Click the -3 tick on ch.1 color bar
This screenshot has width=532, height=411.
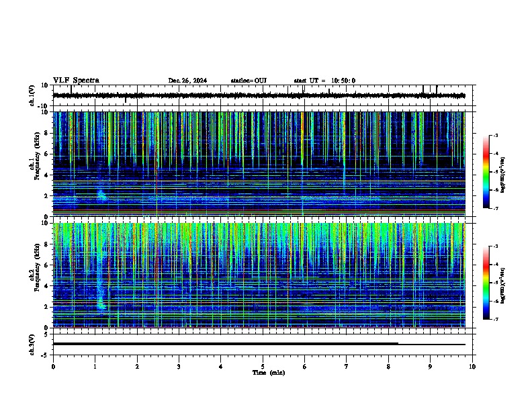click(496, 135)
